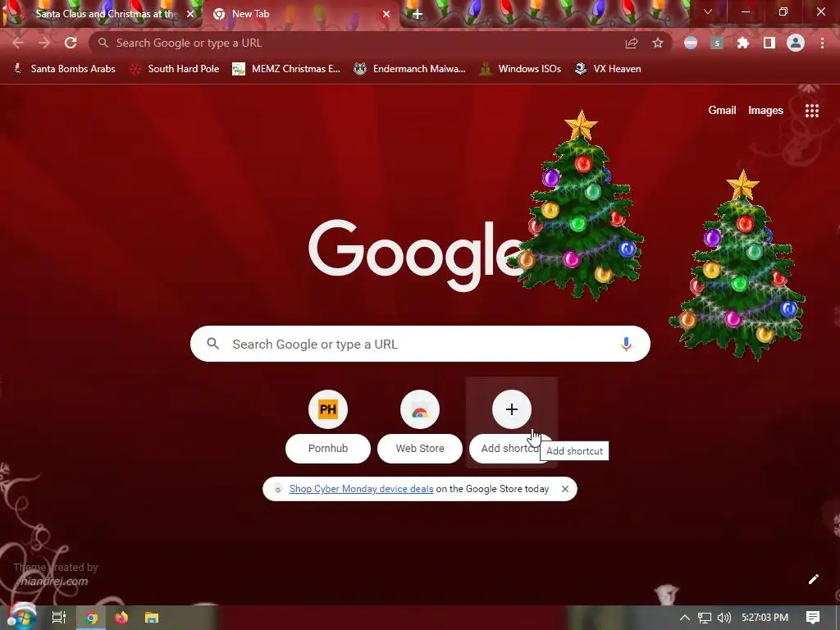Open the Santa Bombs Arabs bookmark

point(65,69)
